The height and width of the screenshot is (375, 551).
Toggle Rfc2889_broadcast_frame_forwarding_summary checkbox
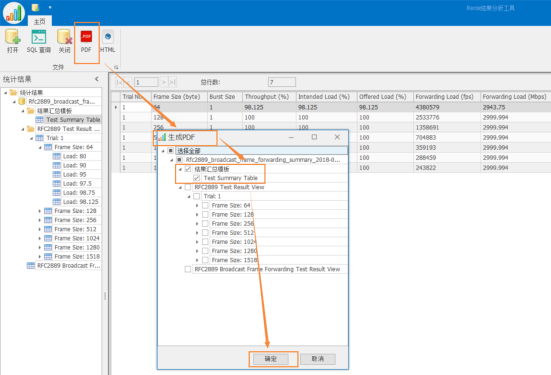coord(179,160)
